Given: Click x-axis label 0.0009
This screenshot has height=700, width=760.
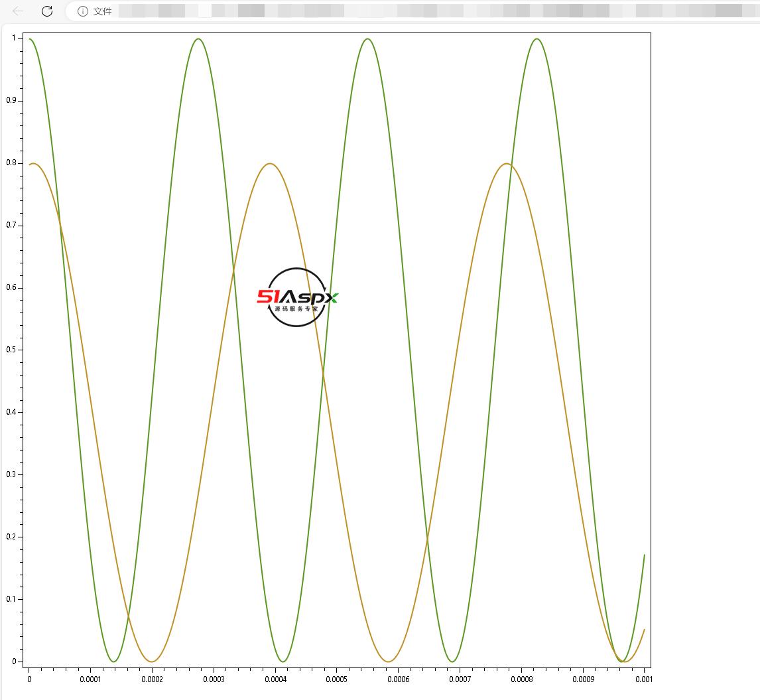Looking at the screenshot, I should click(583, 679).
